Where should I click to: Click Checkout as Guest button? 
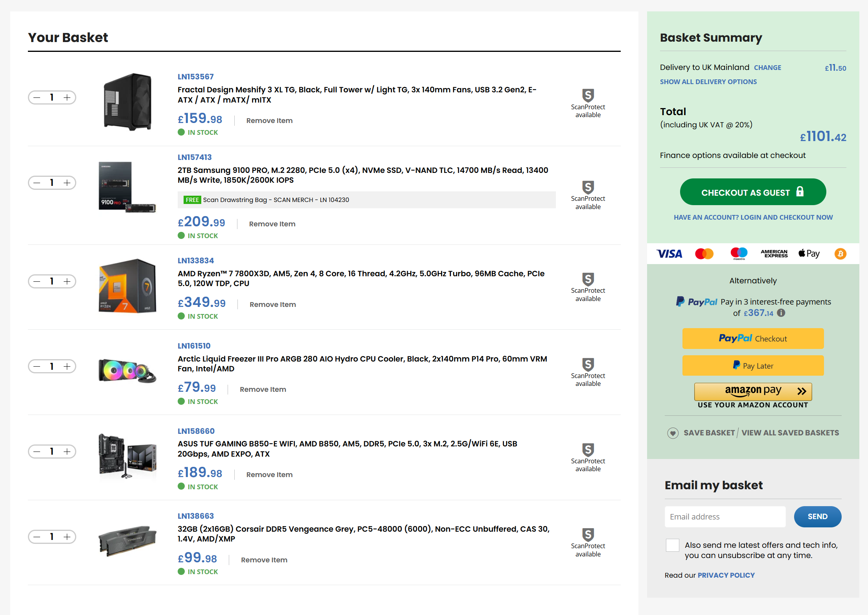tap(753, 192)
